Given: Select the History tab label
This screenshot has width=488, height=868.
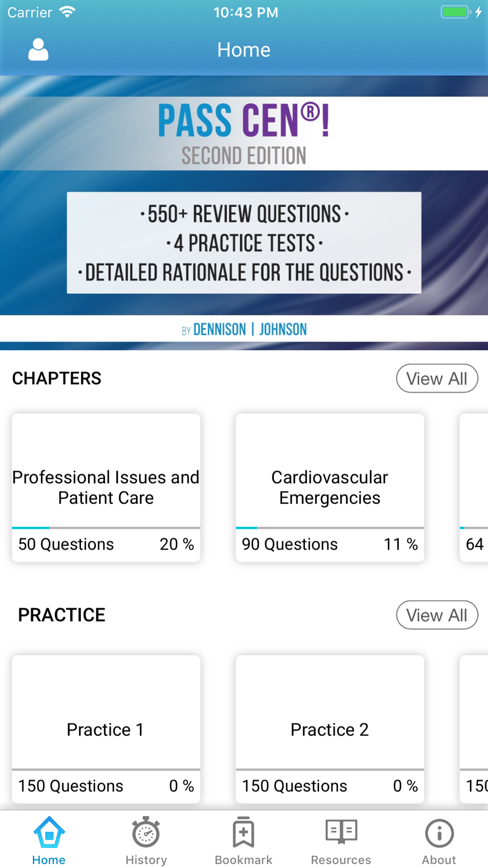Looking at the screenshot, I should click(x=146, y=860).
